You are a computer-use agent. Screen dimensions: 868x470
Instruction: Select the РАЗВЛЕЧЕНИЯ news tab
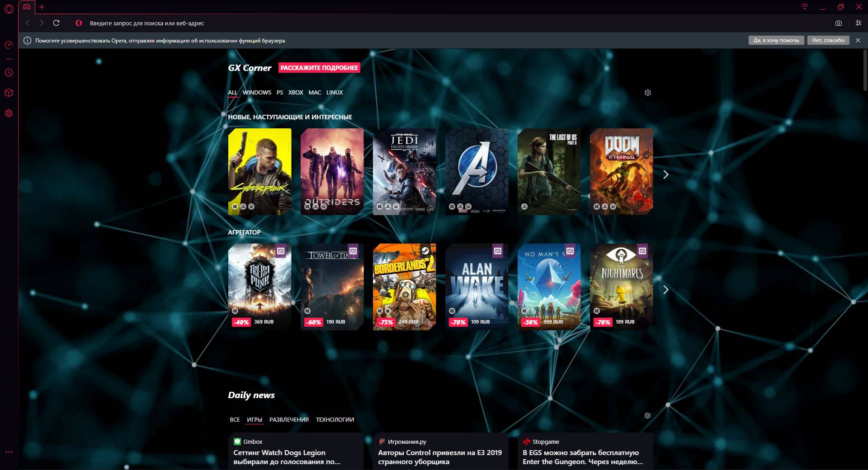point(289,420)
